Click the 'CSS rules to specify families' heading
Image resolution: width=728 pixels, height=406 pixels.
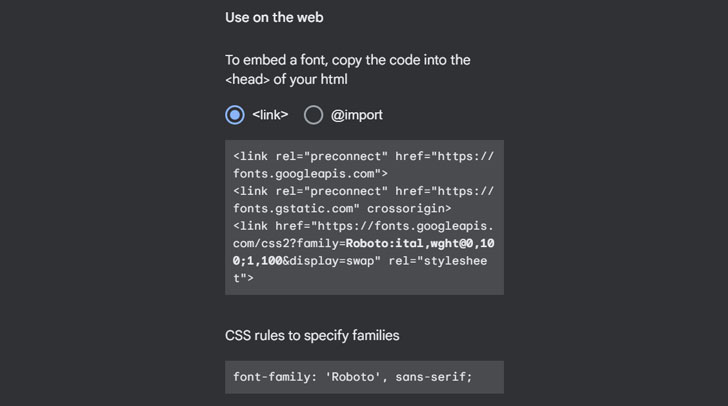[312, 335]
